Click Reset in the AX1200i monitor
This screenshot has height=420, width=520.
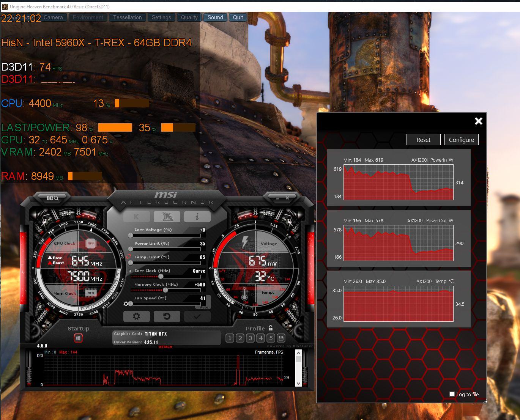click(424, 140)
